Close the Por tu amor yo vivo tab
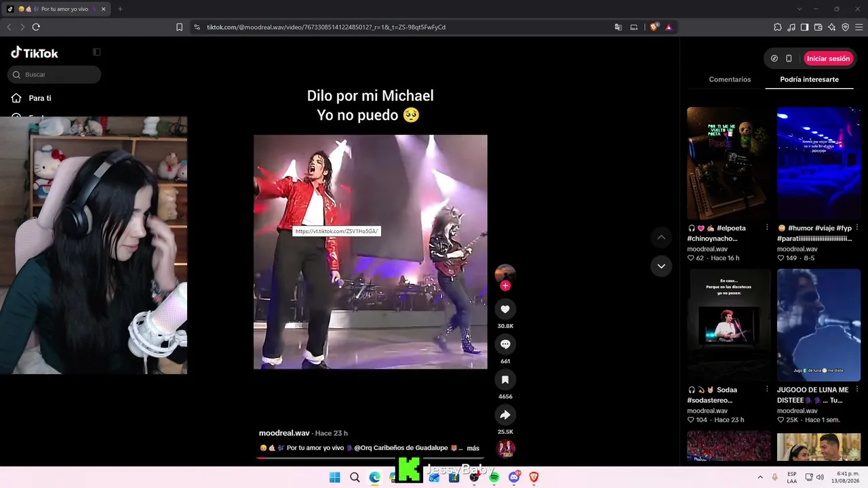 coord(105,9)
